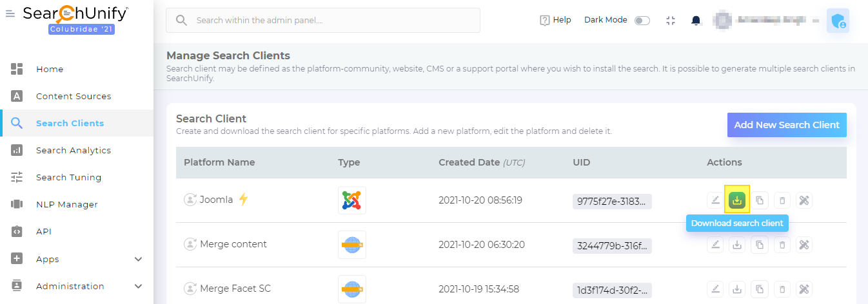The image size is (868, 304).
Task: Go to Content Sources
Action: 74,96
